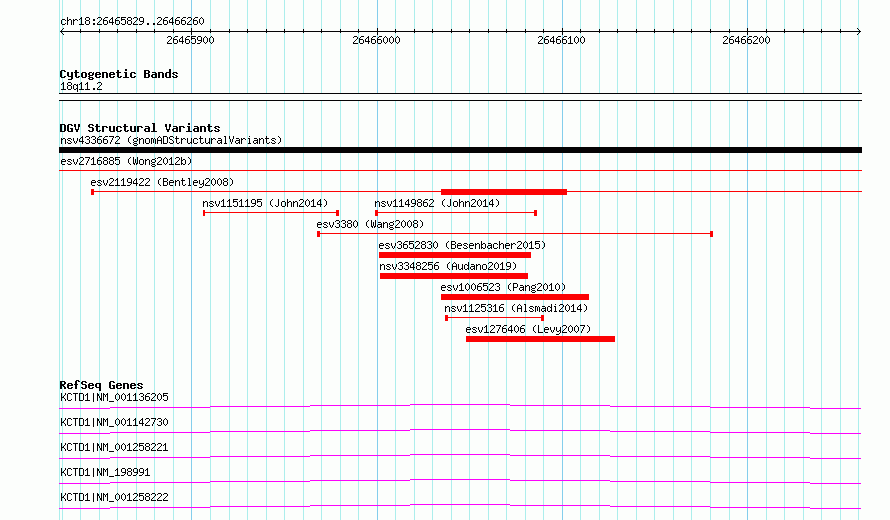This screenshot has height=520, width=890.
Task: Click ruler position 26466000
Action: (x=376, y=40)
